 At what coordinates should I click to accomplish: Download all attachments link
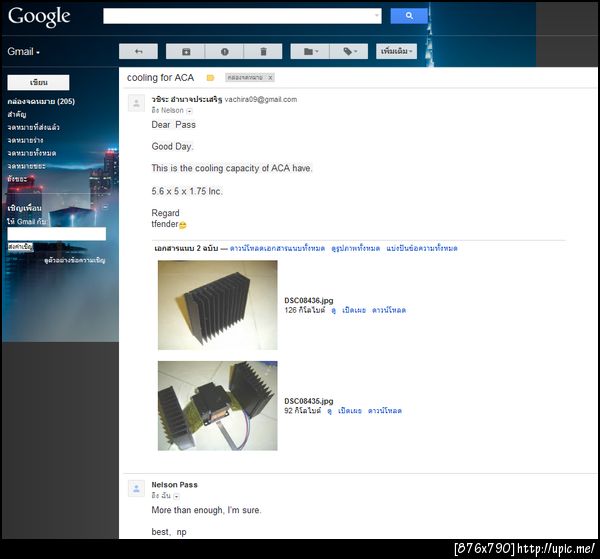coord(277,248)
